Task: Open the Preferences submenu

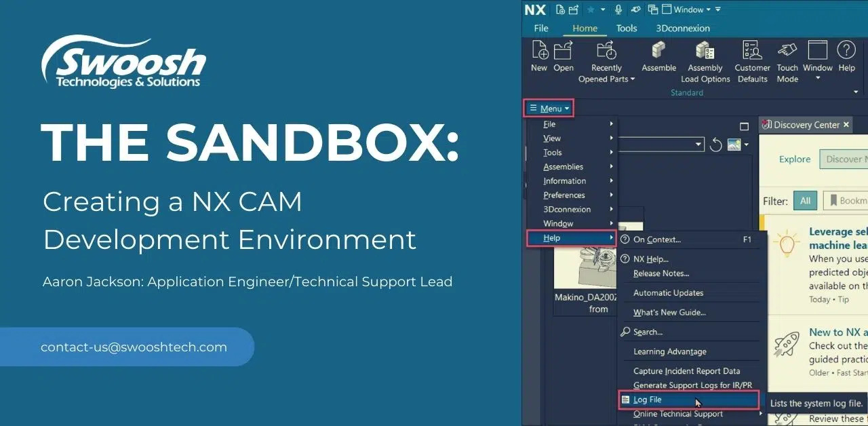Action: (x=572, y=195)
